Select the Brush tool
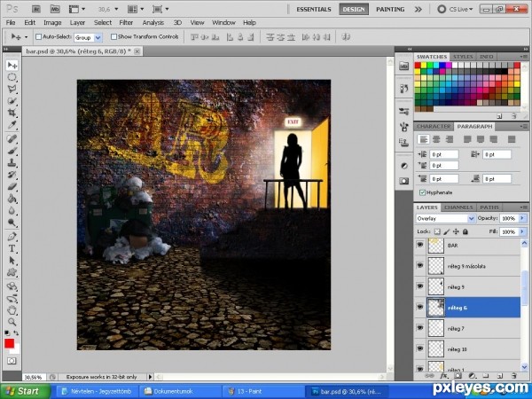Screen dimensions: 532x399 (12, 151)
